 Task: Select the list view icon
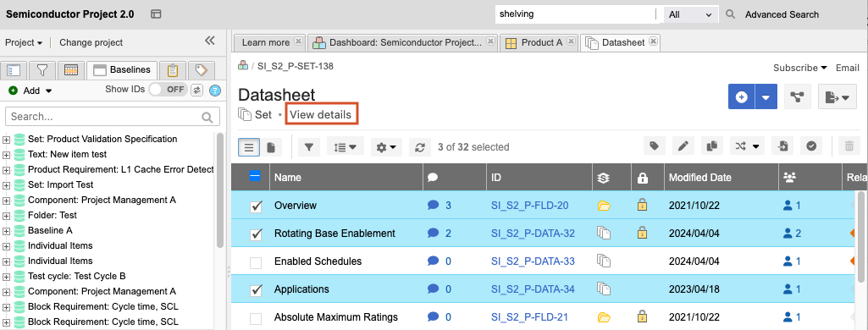[249, 147]
